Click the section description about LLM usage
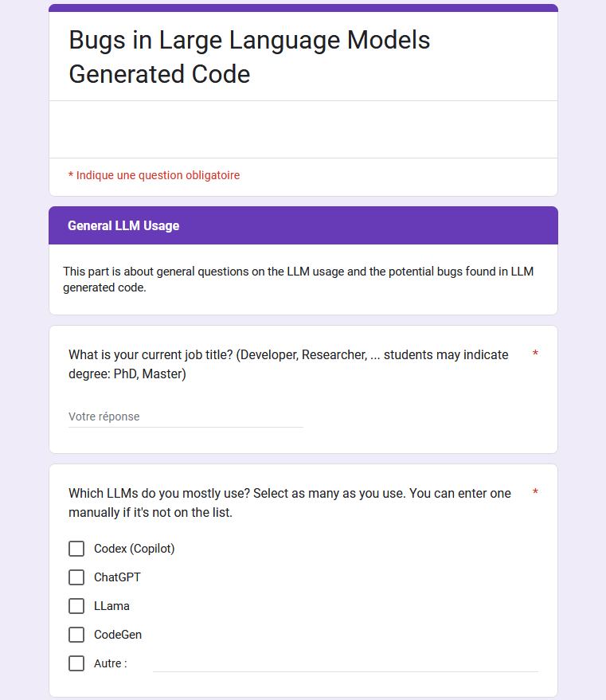Viewport: 606px width, 700px height. [298, 280]
